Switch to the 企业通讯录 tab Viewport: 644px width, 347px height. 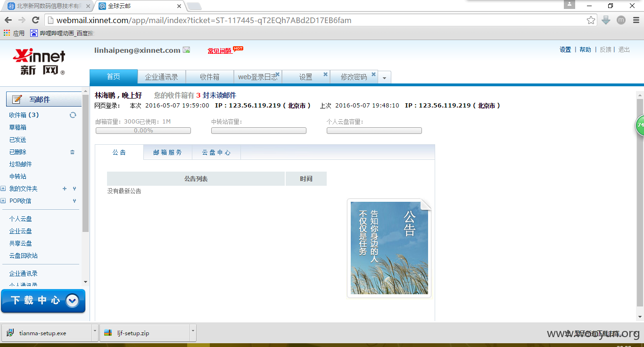(x=162, y=77)
